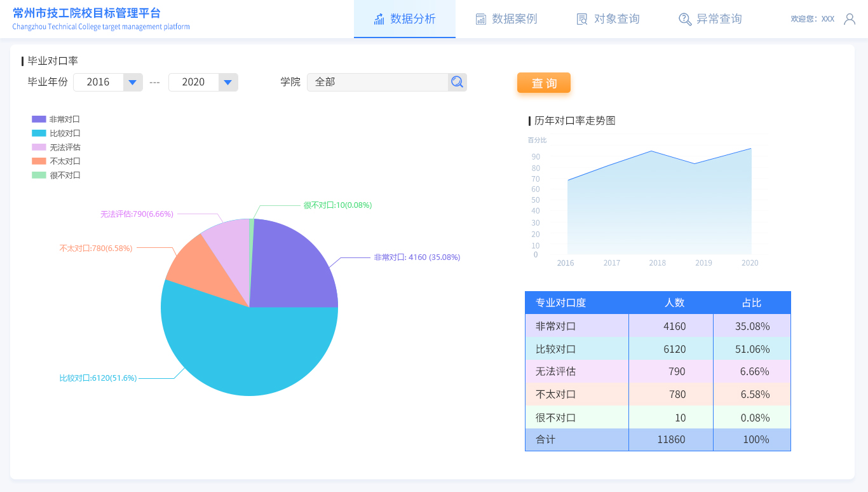
Task: Click the magnifier icon in 学院 field
Action: pos(457,82)
